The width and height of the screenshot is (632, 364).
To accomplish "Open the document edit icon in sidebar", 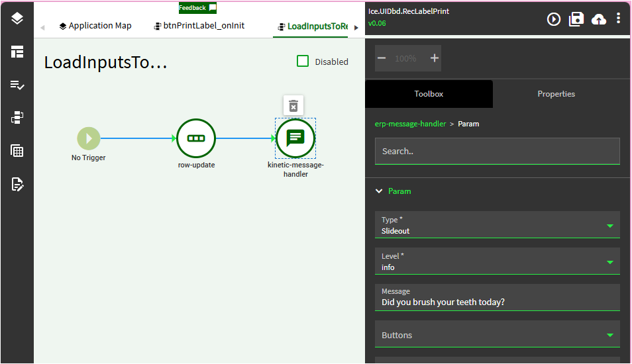I will tap(17, 184).
